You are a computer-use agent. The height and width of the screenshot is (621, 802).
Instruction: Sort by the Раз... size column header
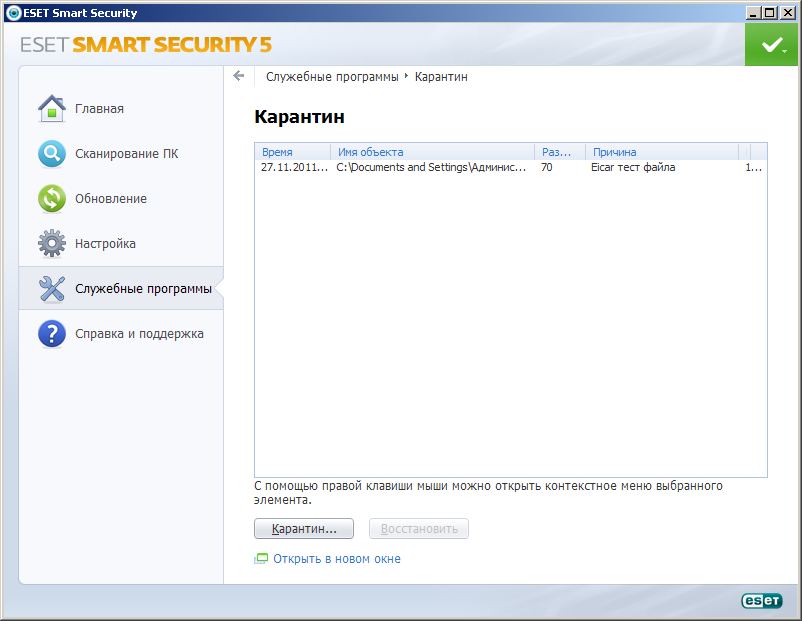(560, 152)
